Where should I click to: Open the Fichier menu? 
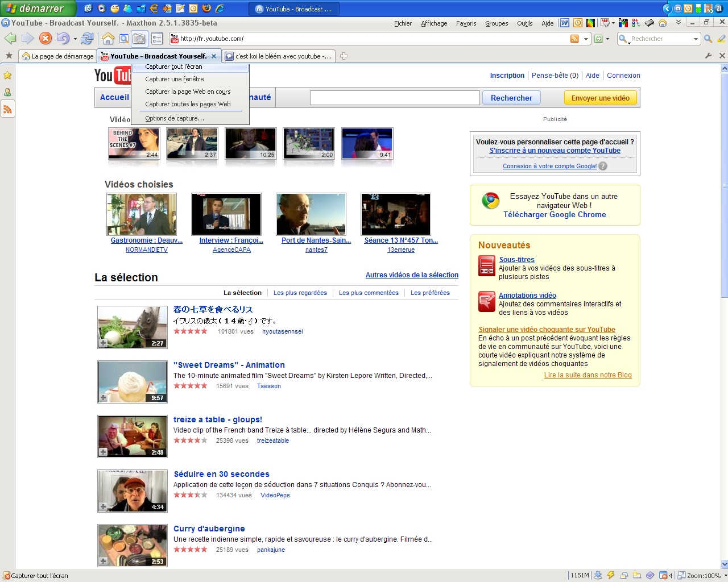click(403, 23)
